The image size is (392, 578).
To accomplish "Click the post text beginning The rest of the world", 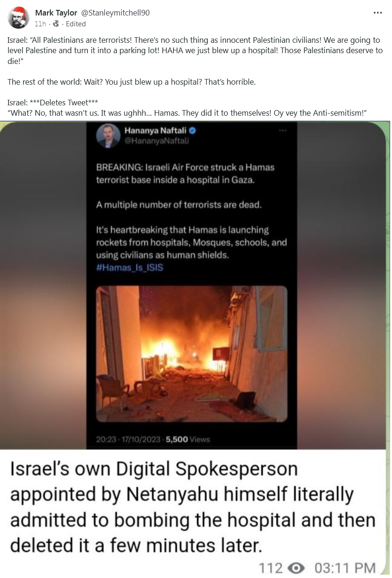I will point(132,82).
